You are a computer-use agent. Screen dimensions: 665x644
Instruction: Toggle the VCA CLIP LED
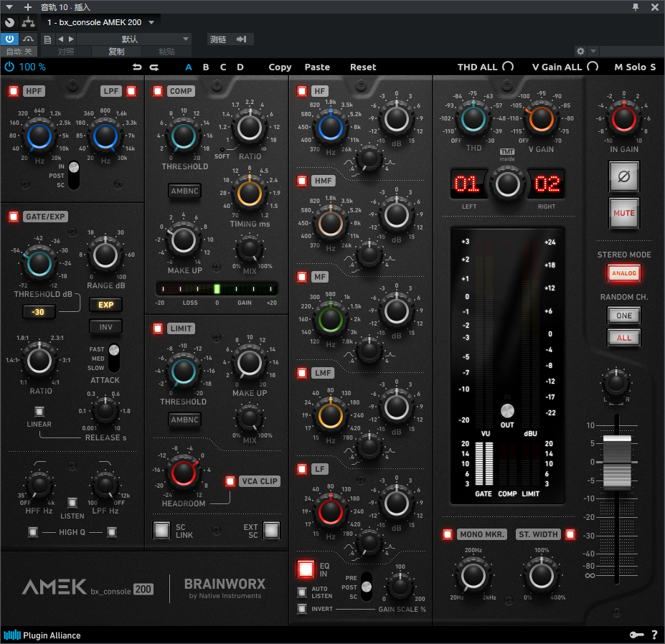(230, 481)
